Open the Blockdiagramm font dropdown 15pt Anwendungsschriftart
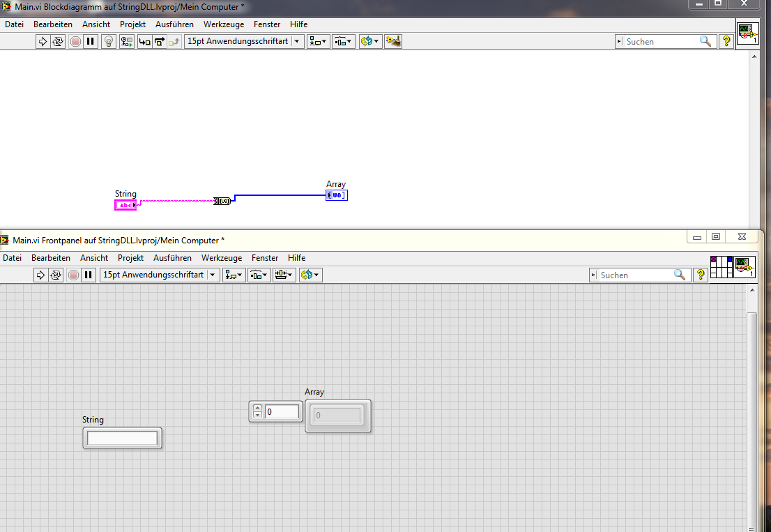The image size is (771, 532). pyautogui.click(x=245, y=41)
